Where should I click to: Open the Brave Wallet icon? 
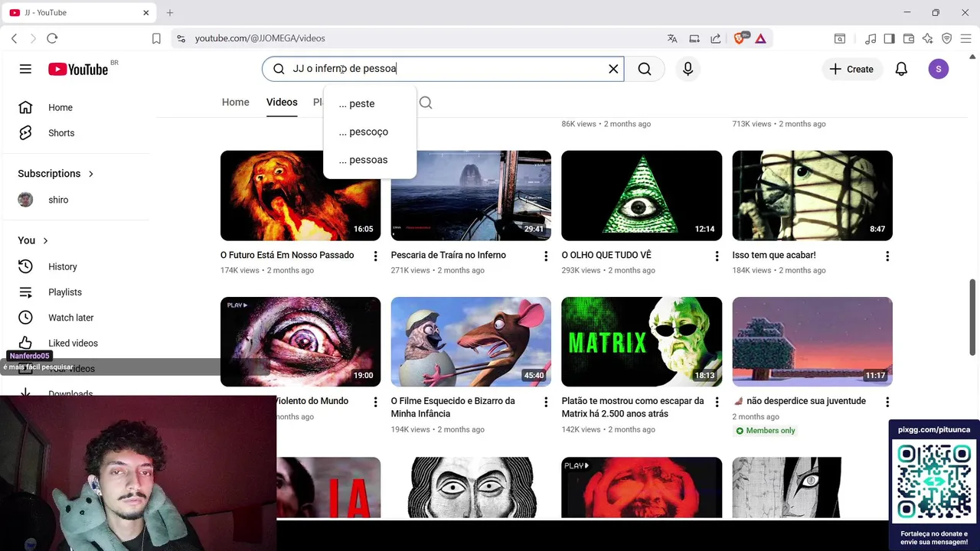point(909,38)
